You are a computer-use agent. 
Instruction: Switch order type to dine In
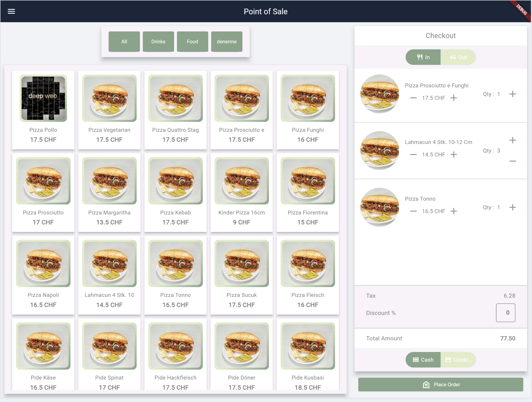[x=423, y=57]
